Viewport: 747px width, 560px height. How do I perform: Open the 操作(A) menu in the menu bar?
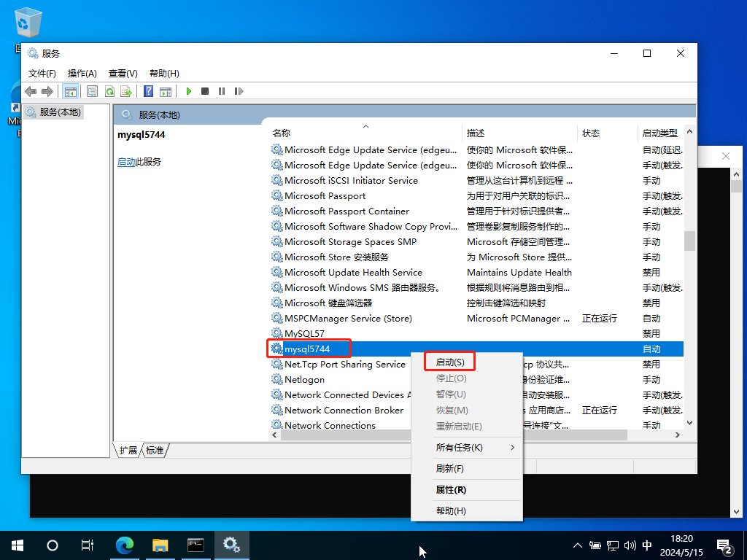pyautogui.click(x=82, y=74)
